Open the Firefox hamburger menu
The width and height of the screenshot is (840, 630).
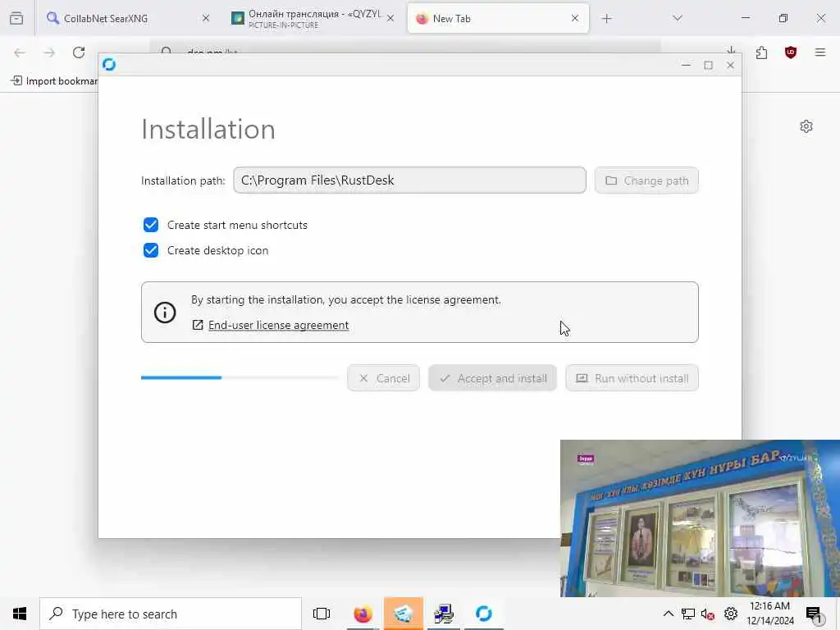tap(820, 52)
